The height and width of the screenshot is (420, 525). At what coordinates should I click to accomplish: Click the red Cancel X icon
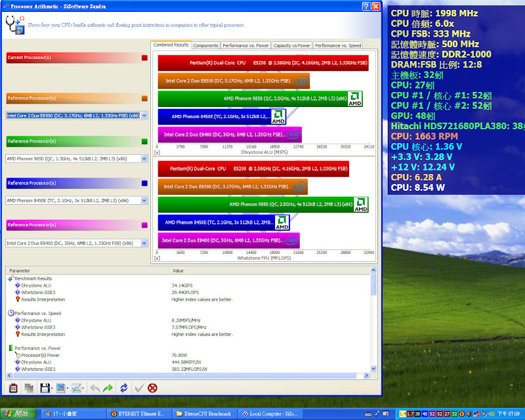[x=153, y=388]
